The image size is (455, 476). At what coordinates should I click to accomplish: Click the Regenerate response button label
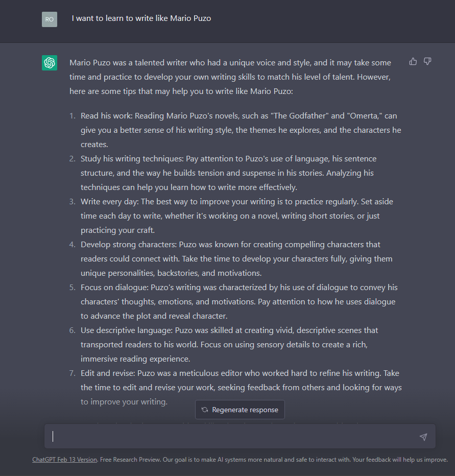tap(245, 410)
